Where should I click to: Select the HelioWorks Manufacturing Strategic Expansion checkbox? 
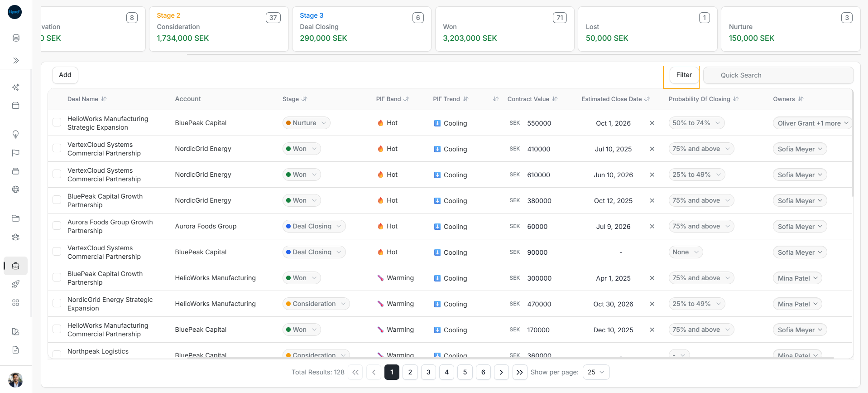(57, 122)
